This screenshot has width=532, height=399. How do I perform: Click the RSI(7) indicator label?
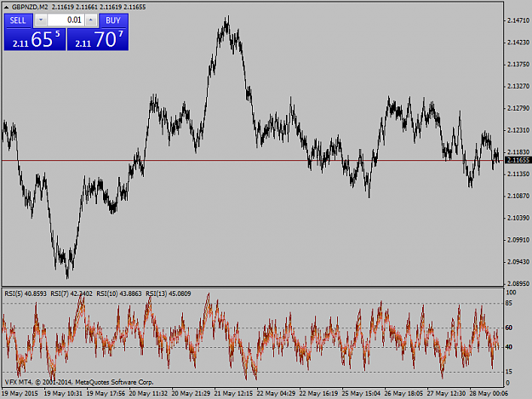point(72,294)
